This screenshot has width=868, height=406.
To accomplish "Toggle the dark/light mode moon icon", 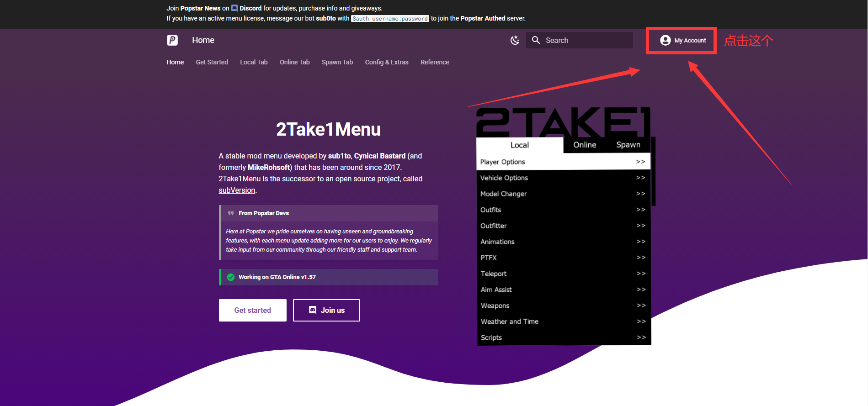I will click(515, 40).
